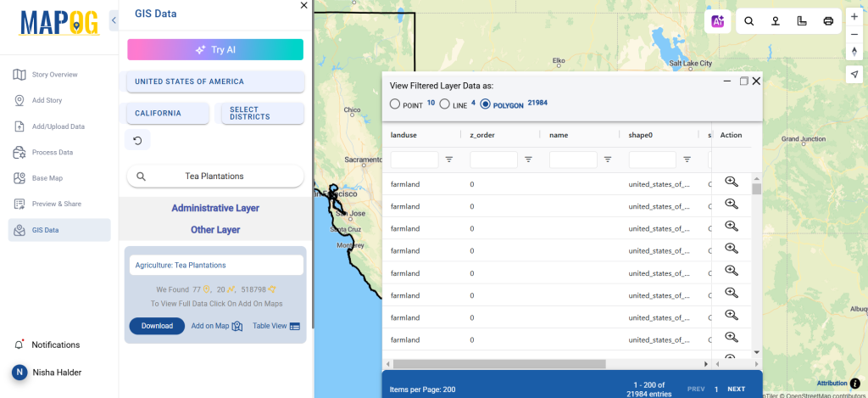Open Nisha Halder user avatar
Image resolution: width=868 pixels, height=398 pixels.
coord(19,373)
